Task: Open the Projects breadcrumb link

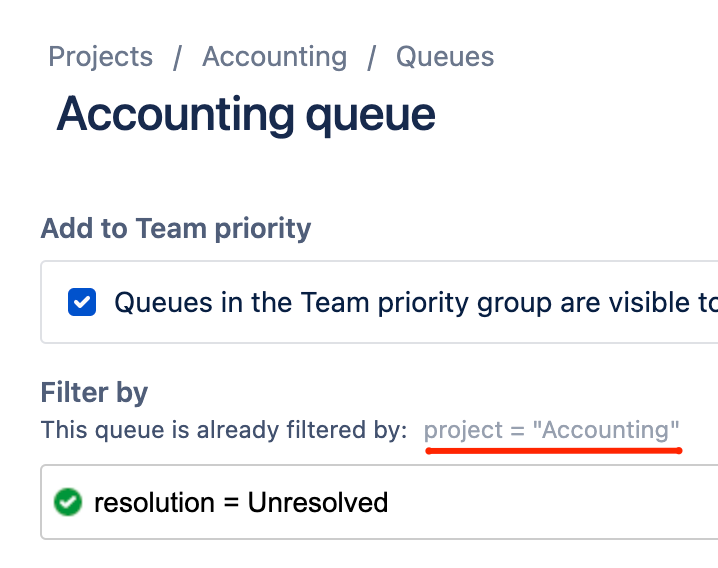Action: [100, 57]
